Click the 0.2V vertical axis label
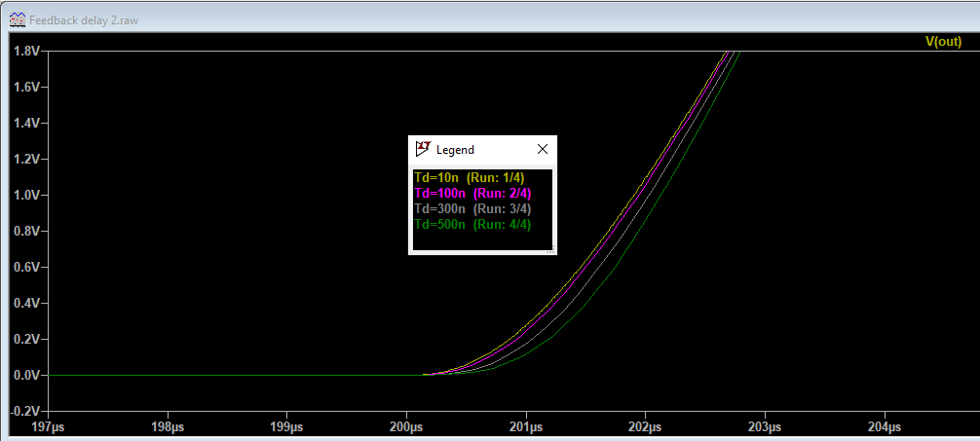The width and height of the screenshot is (980, 441). click(x=27, y=339)
